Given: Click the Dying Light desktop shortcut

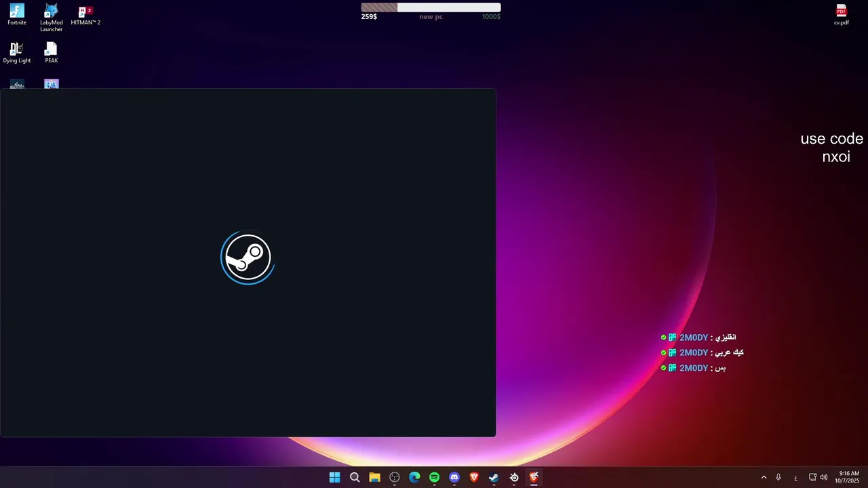Looking at the screenshot, I should (x=17, y=53).
